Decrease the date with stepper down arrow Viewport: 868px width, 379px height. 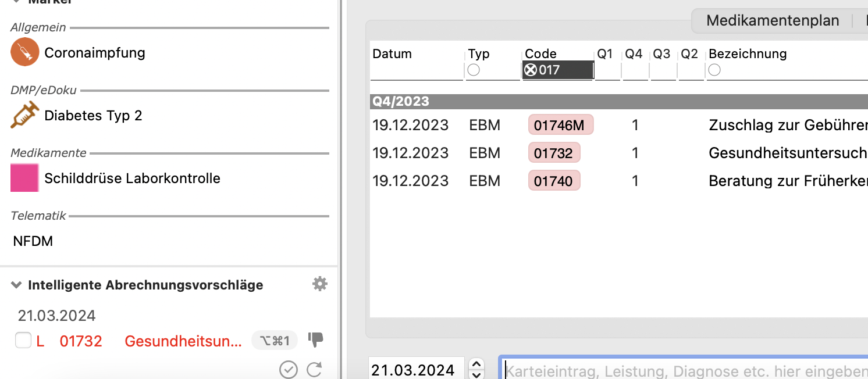tap(476, 374)
